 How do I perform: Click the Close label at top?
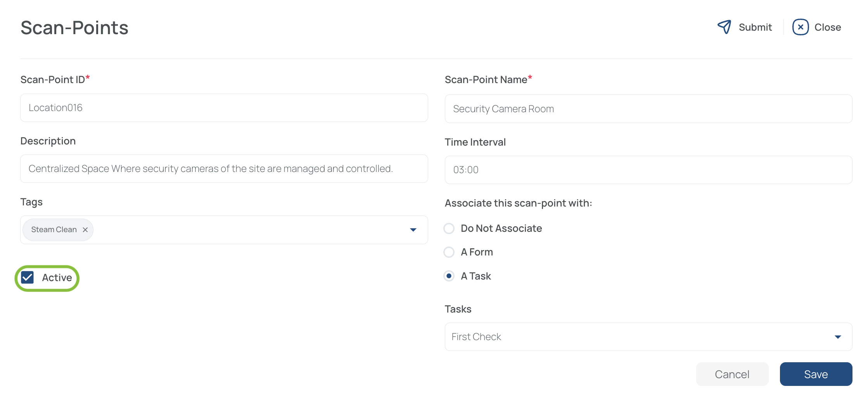pos(828,27)
